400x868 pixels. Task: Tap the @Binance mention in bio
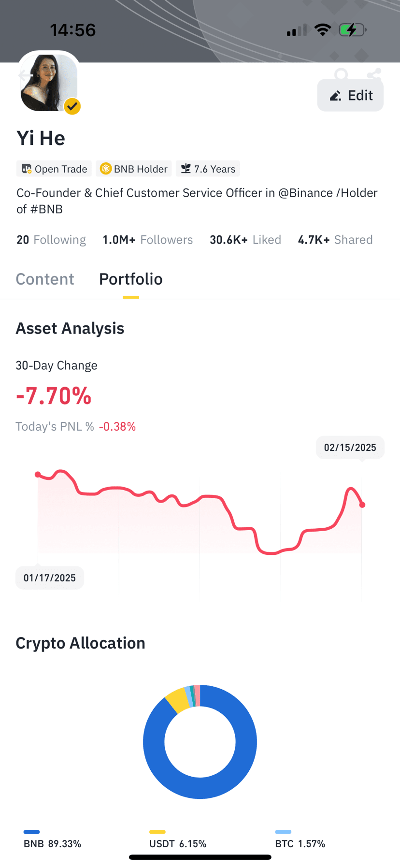coord(306,193)
